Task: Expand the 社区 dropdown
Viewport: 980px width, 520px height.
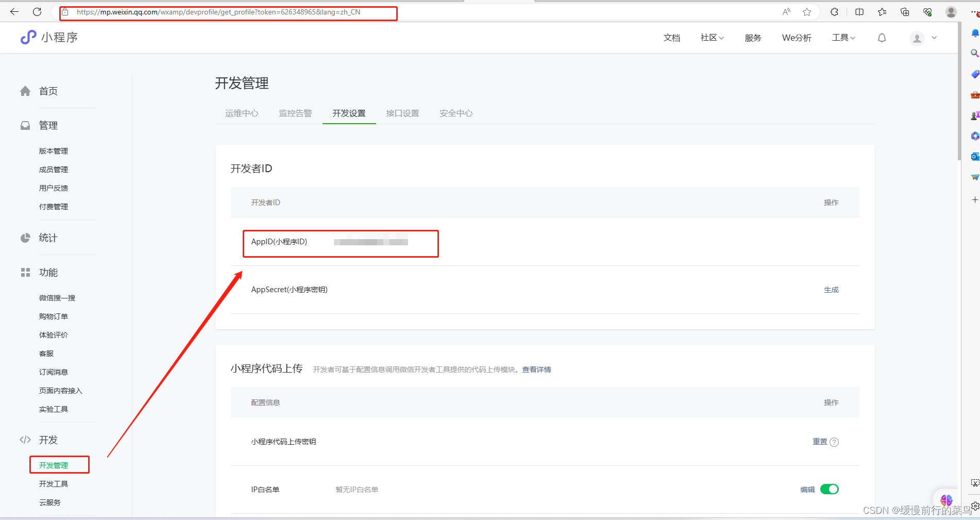Action: [712, 38]
